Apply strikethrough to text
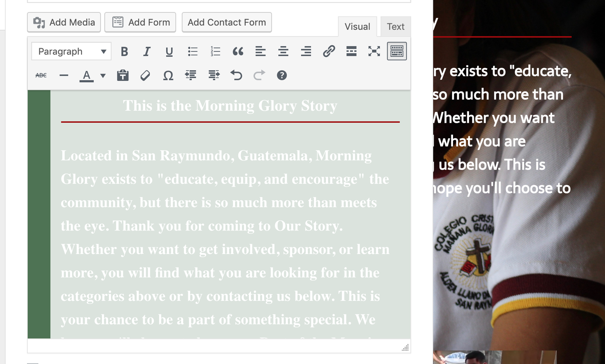Viewport: 605px width, 364px height. click(x=41, y=75)
